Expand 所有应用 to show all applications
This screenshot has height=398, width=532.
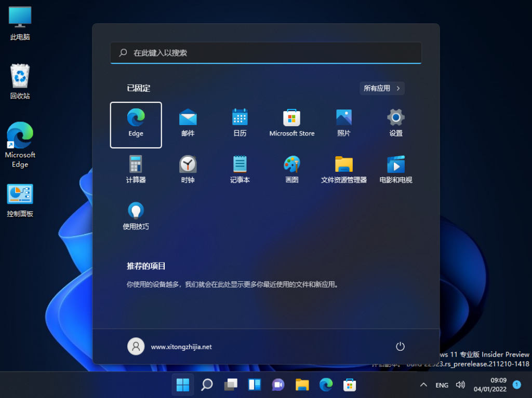pyautogui.click(x=382, y=88)
